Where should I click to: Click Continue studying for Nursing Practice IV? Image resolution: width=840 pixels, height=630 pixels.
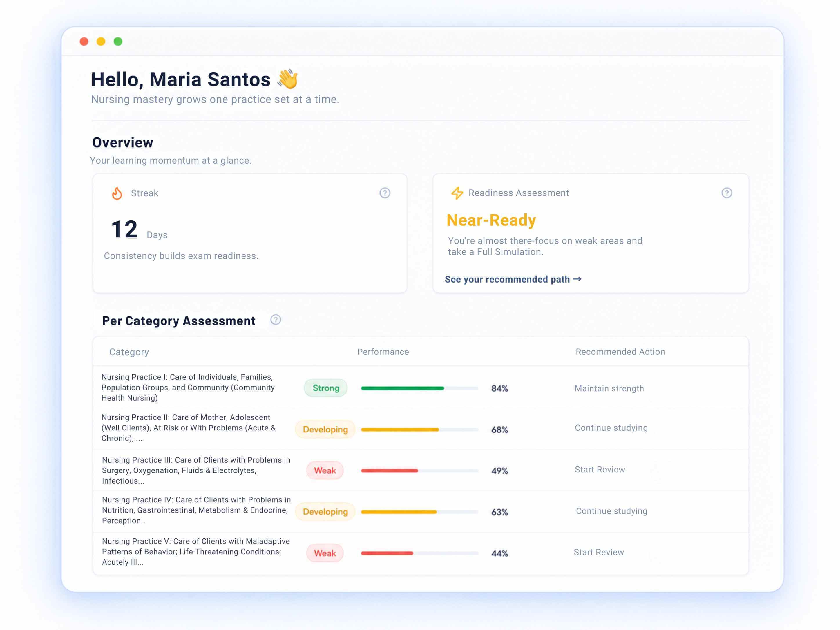[x=611, y=511]
